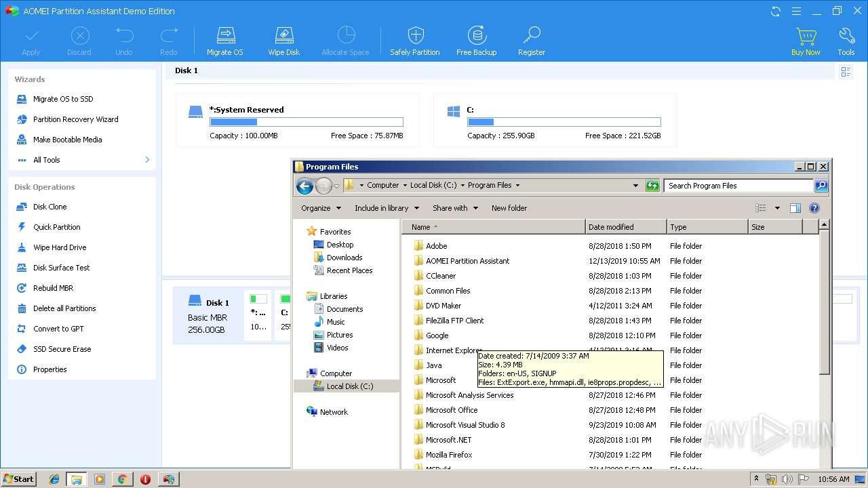Image resolution: width=868 pixels, height=488 pixels.
Task: Select Wipe Disk toolbar icon
Action: click(x=283, y=41)
